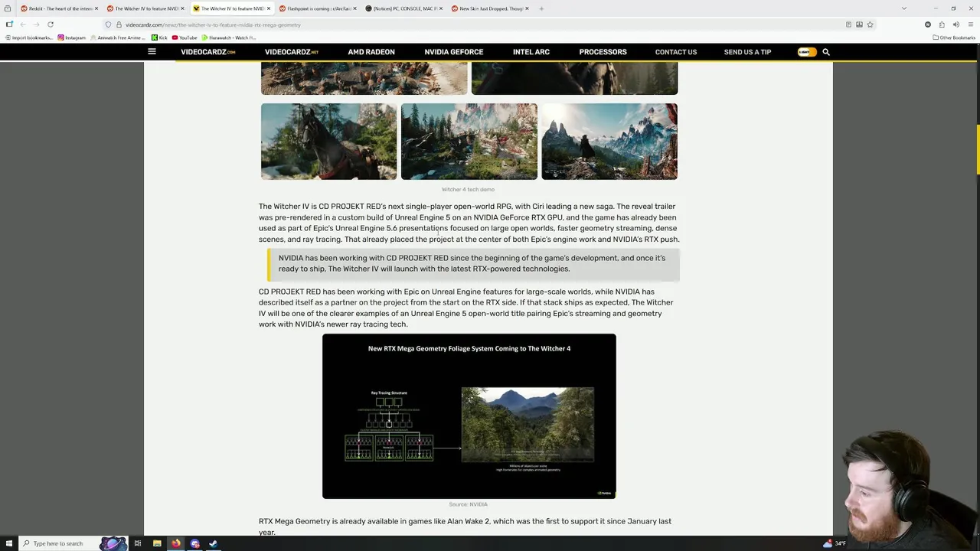Open the Aniwatch Free Anime bookmark
Viewport: 980px width, 551px height.
118,37
